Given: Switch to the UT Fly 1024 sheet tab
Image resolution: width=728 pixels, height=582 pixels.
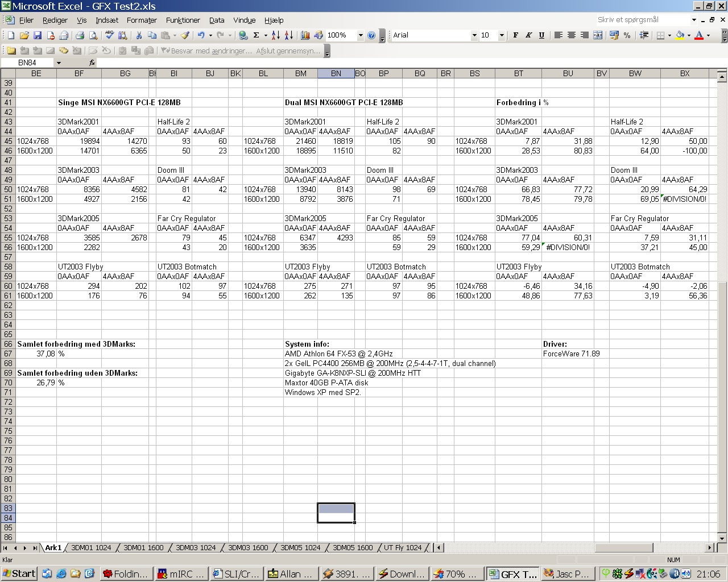Looking at the screenshot, I should pos(403,547).
